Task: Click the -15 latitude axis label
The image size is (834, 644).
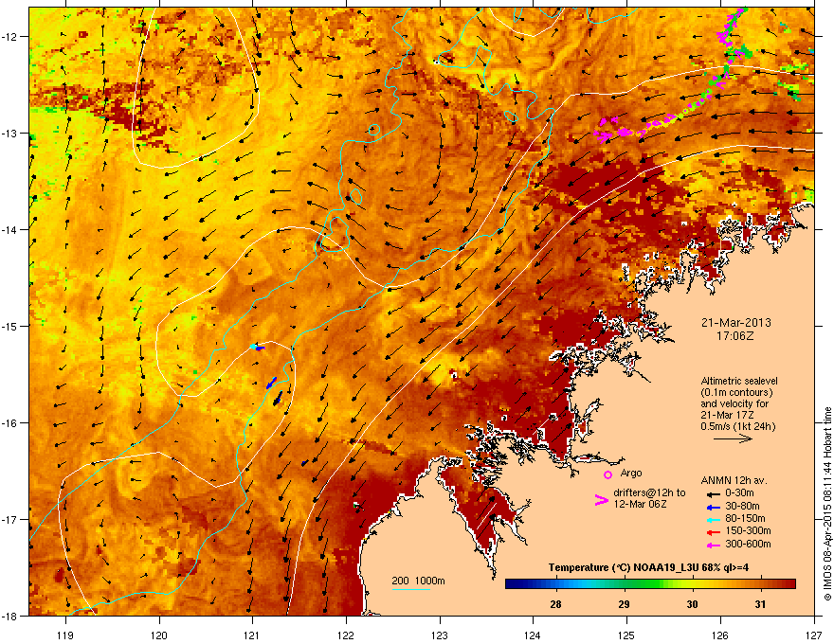Action: tap(9, 326)
